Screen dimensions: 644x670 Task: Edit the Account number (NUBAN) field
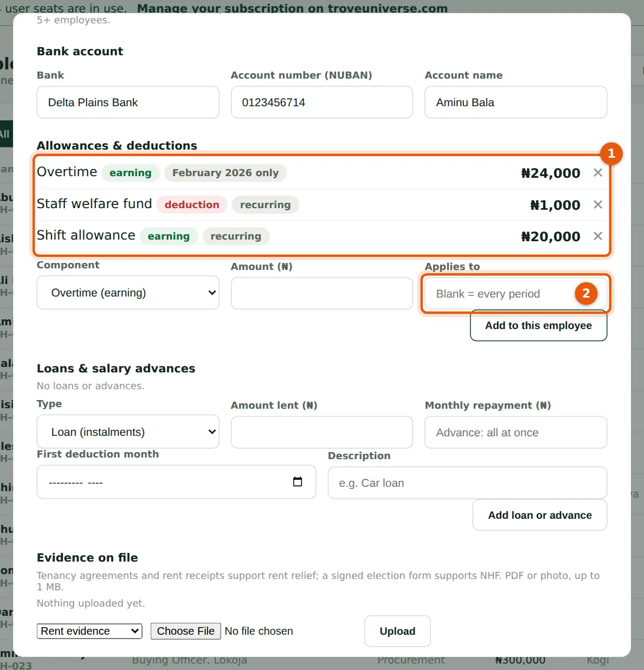(322, 102)
